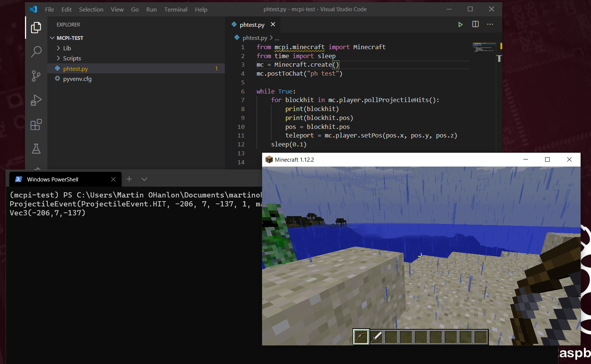This screenshot has height=364, width=591.
Task: Close the phtest.py editor tab
Action: coord(273,24)
